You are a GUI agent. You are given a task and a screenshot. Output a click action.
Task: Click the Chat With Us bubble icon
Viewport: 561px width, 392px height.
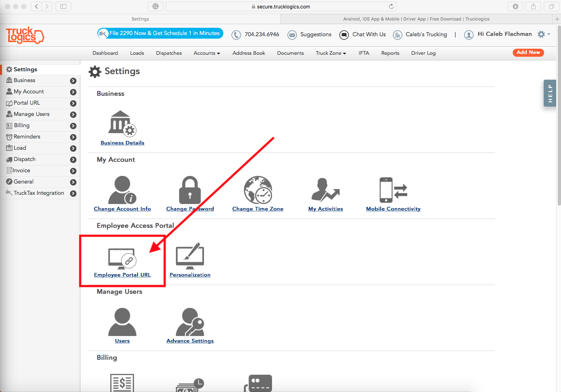(x=344, y=35)
